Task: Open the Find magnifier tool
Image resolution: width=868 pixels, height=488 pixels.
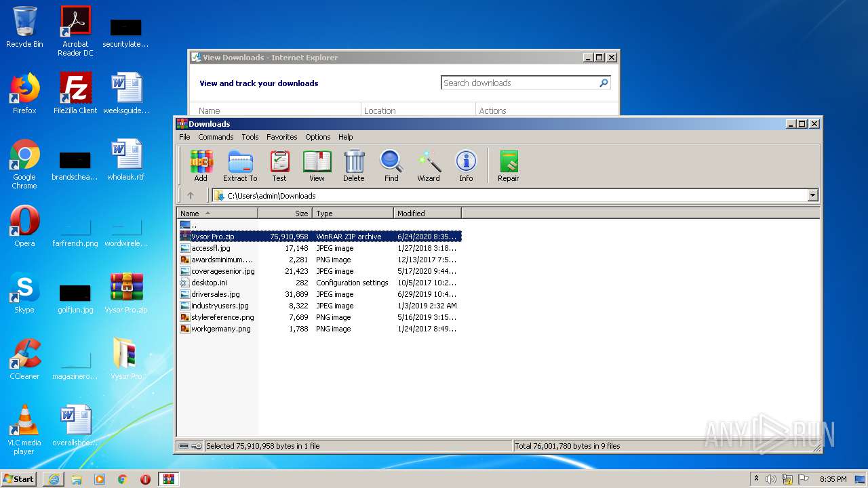Action: pyautogui.click(x=391, y=166)
